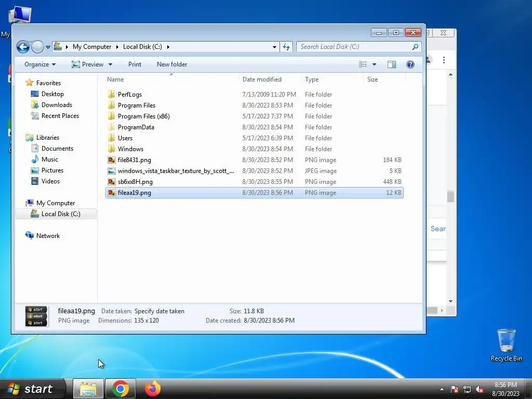This screenshot has height=399, width=532.
Task: Click fileaa19.png thumbnail in details pane
Action: click(37, 316)
